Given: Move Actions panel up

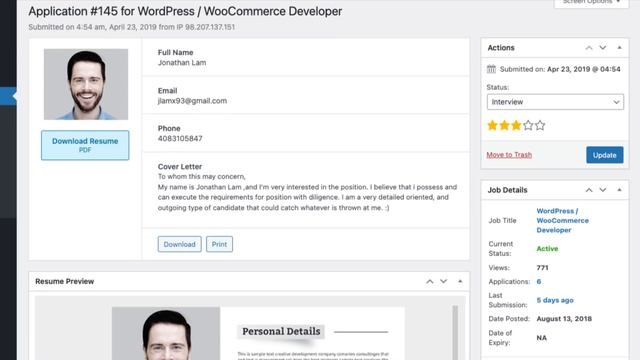Looking at the screenshot, I should (x=589, y=48).
